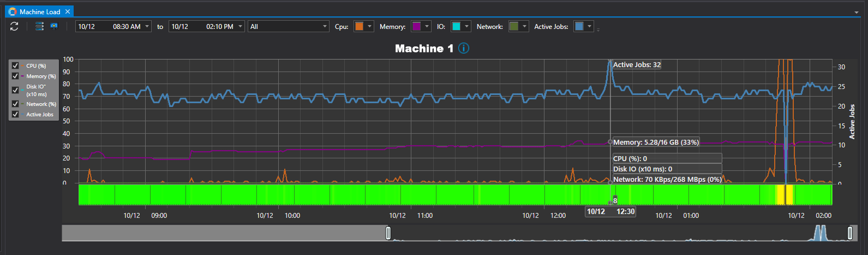Hide the Network (%) series checkbox
This screenshot has width=868, height=255.
click(15, 104)
